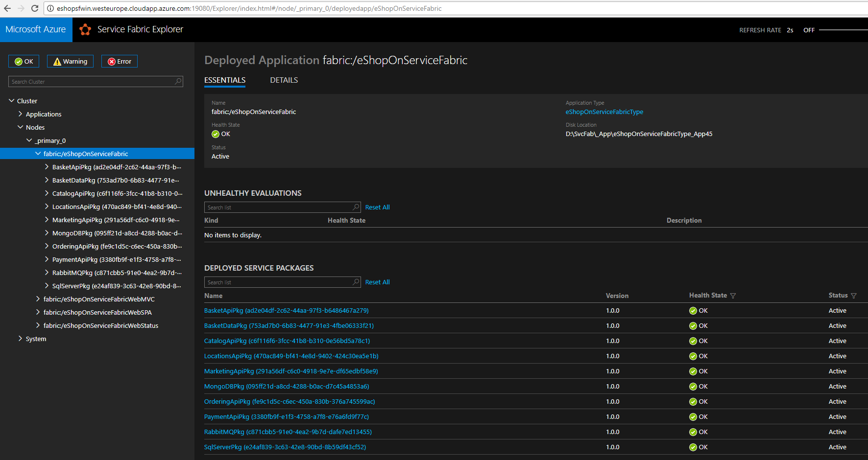Click the site info icon in address bar
The width and height of the screenshot is (868, 460).
50,8
